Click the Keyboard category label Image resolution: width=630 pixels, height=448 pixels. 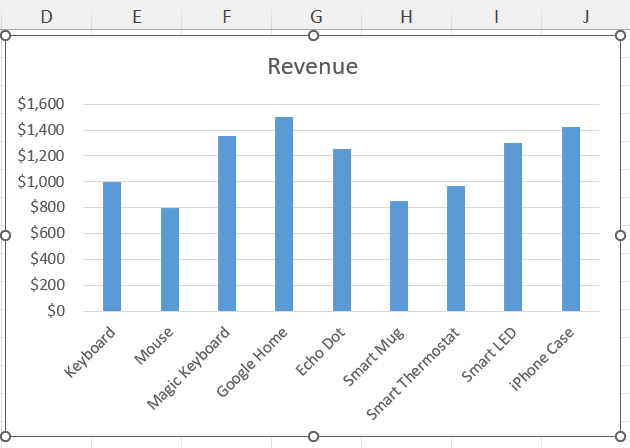click(90, 352)
